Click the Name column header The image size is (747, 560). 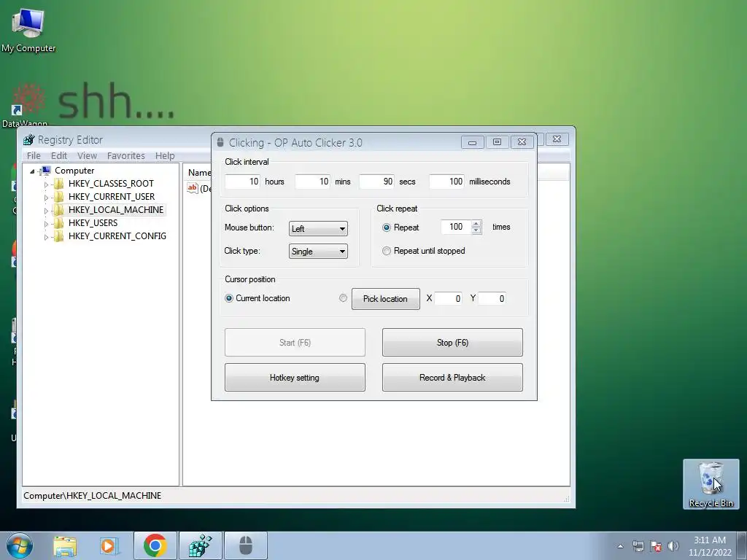[x=198, y=172]
